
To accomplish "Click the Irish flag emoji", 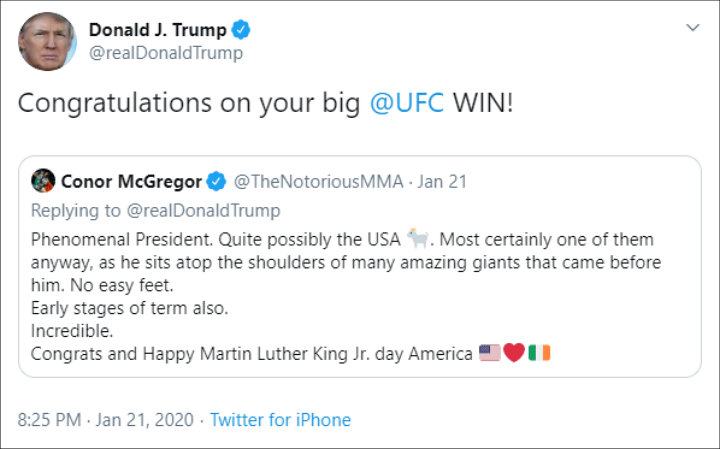I will [539, 353].
